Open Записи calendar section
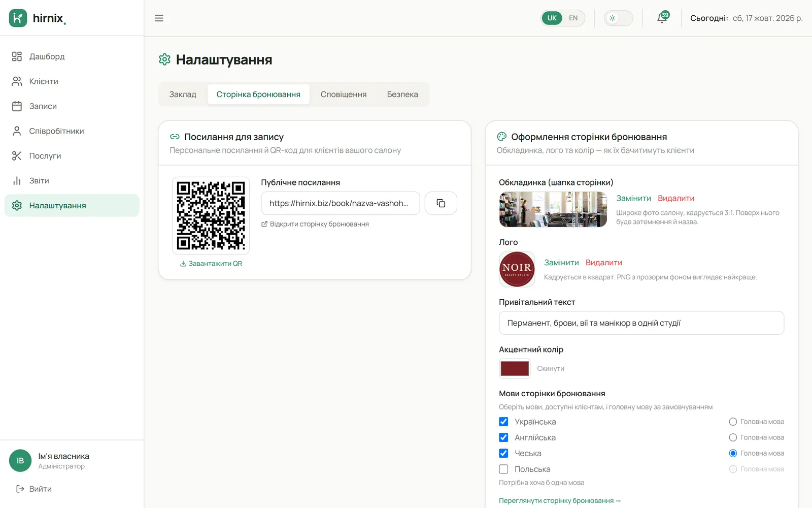 pos(72,106)
